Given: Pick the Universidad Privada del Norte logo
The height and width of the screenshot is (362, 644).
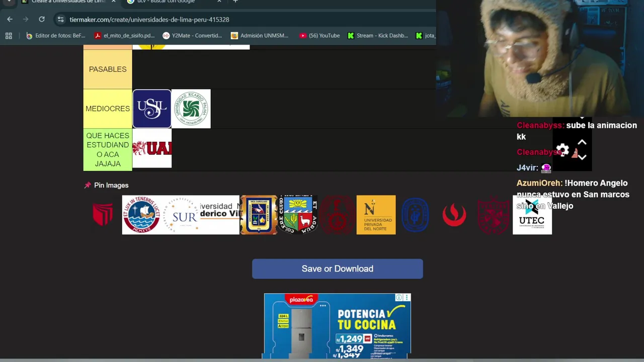Looking at the screenshot, I should [x=376, y=215].
